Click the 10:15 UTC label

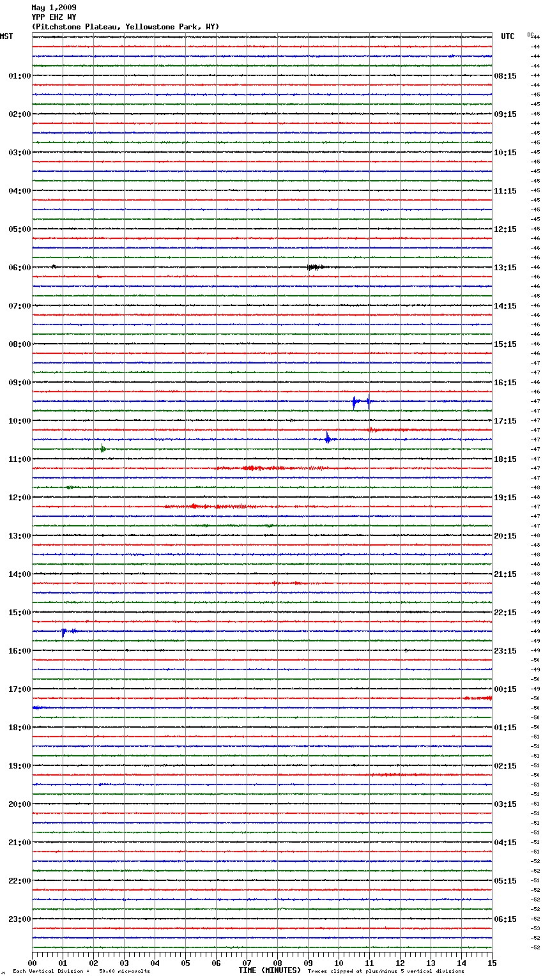point(505,153)
